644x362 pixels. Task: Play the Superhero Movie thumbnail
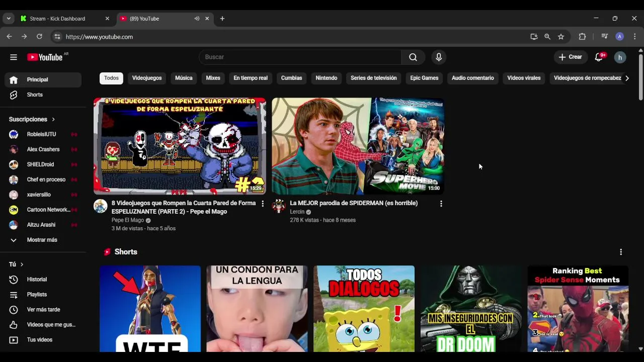358,146
